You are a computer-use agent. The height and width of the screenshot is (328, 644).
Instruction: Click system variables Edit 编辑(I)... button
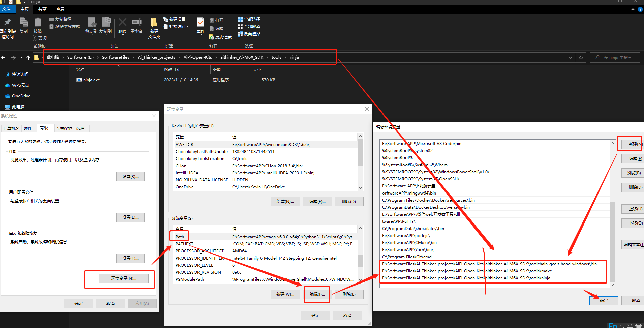pos(317,294)
